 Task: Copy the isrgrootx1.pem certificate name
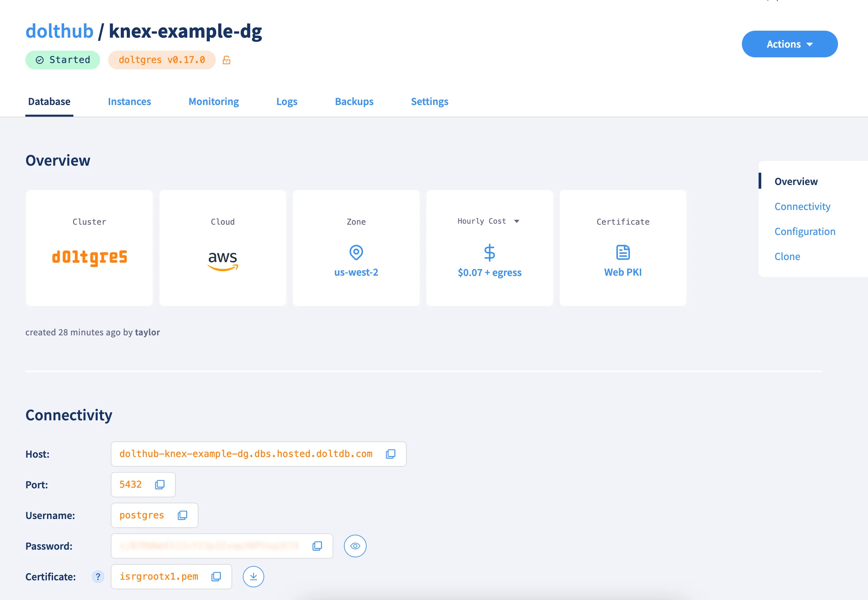point(216,577)
